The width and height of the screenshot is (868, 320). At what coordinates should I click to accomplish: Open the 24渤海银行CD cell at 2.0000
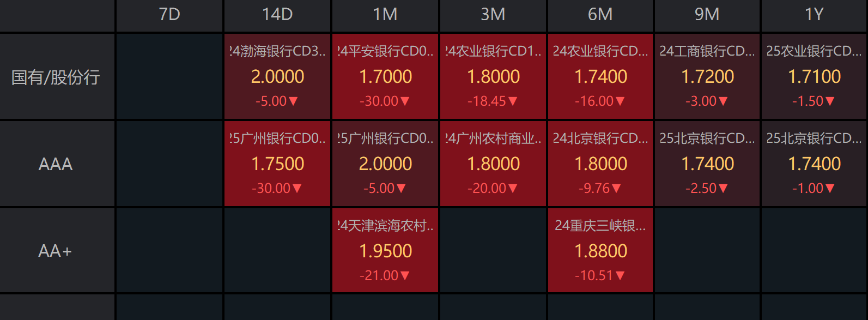[x=277, y=76]
